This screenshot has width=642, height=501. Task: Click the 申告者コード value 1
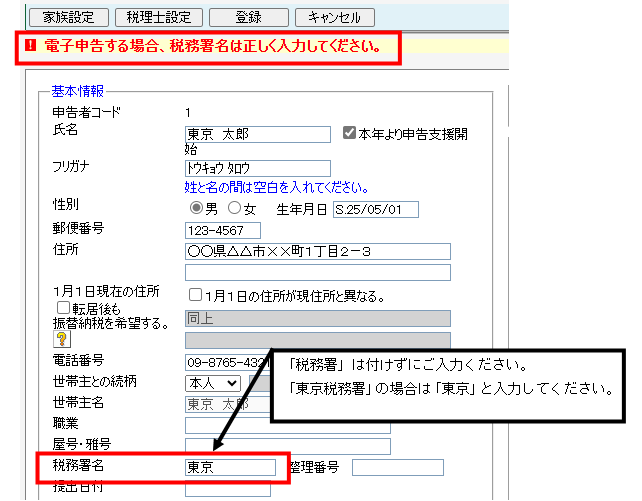pyautogui.click(x=188, y=113)
